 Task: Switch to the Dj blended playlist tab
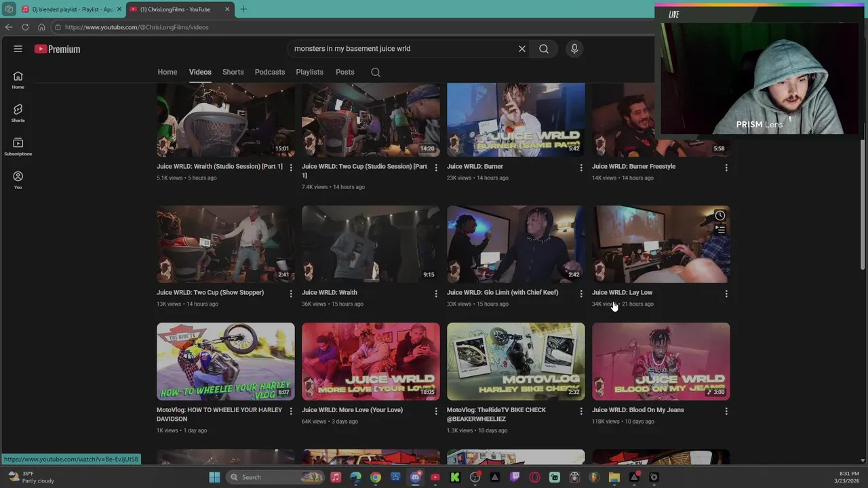72,9
